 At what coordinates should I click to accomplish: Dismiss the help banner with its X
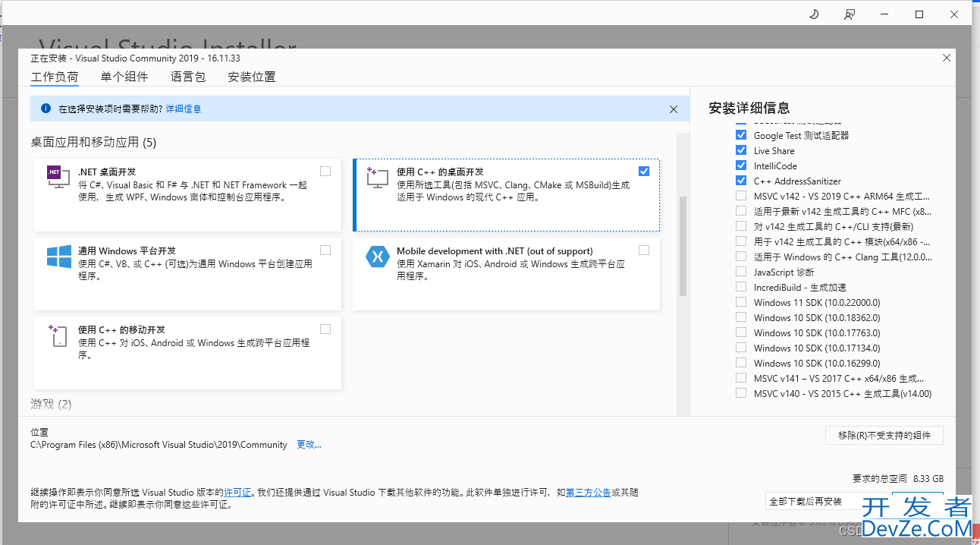click(x=674, y=109)
